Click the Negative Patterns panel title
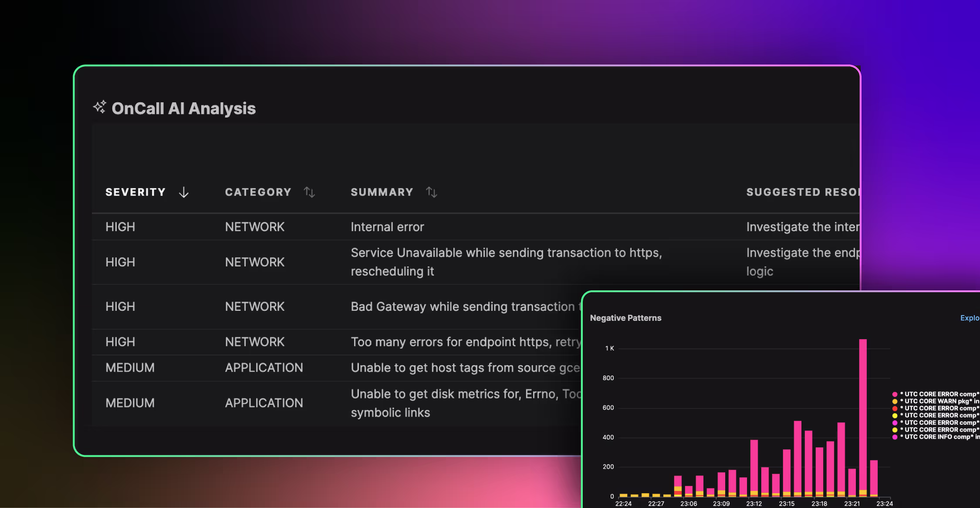 pos(626,318)
